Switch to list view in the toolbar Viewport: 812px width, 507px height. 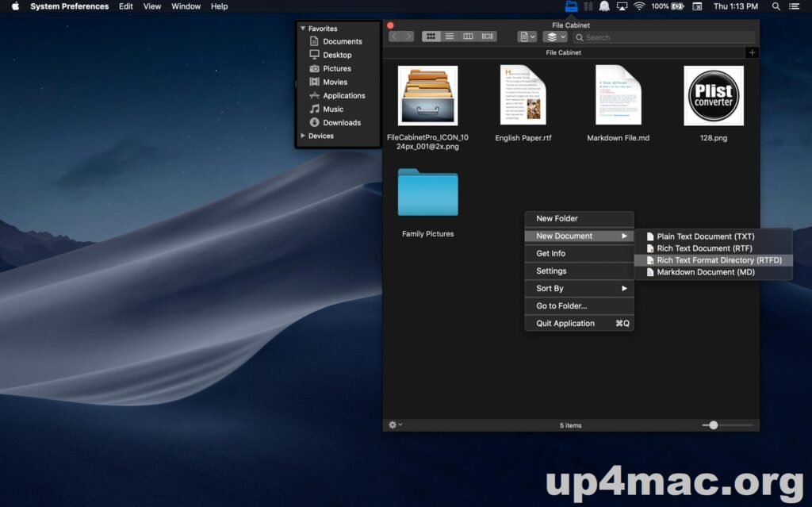[x=449, y=36]
